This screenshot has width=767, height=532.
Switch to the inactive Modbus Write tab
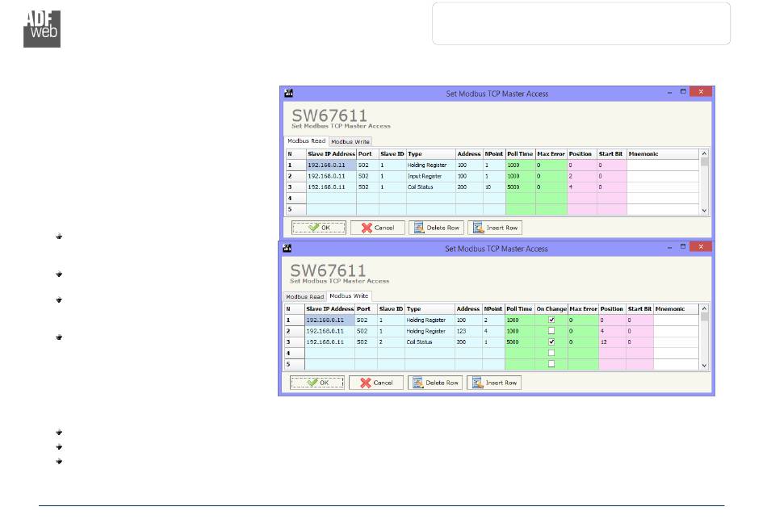(350, 142)
